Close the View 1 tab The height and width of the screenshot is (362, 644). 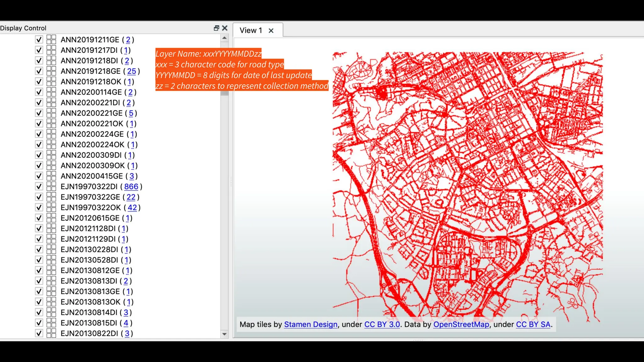click(x=271, y=31)
